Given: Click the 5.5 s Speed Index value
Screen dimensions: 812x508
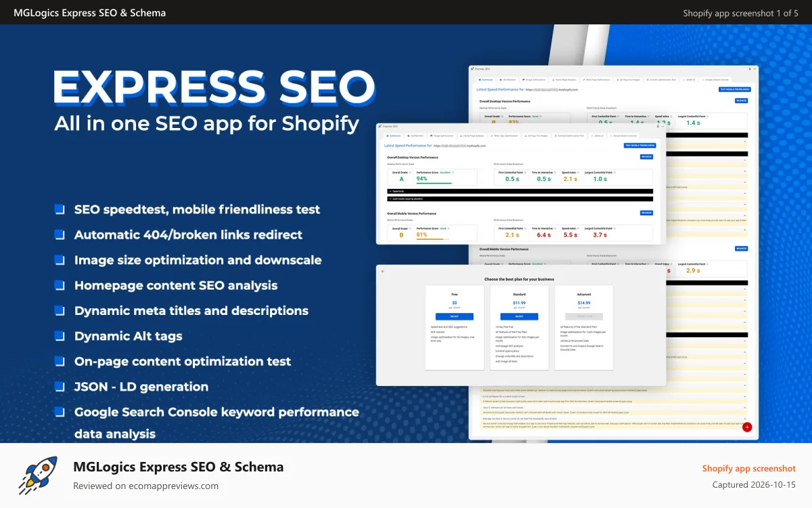Looking at the screenshot, I should (x=570, y=235).
